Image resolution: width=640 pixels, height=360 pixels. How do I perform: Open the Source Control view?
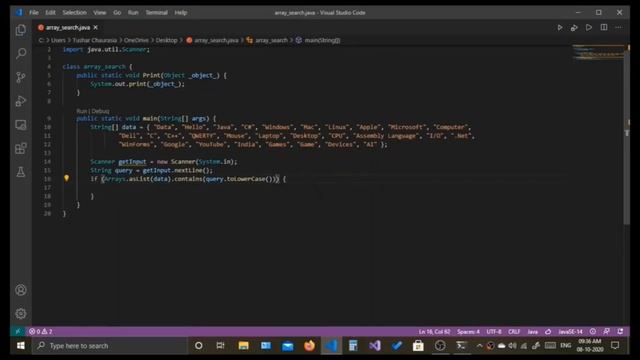[21, 77]
